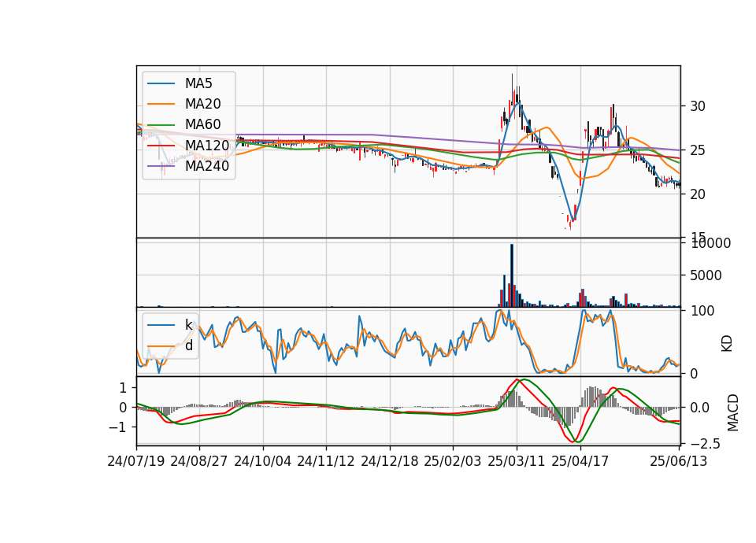Image resolution: width=756 pixels, height=543 pixels.
Task: Click the vertical KD axis title
Action: coord(727,344)
